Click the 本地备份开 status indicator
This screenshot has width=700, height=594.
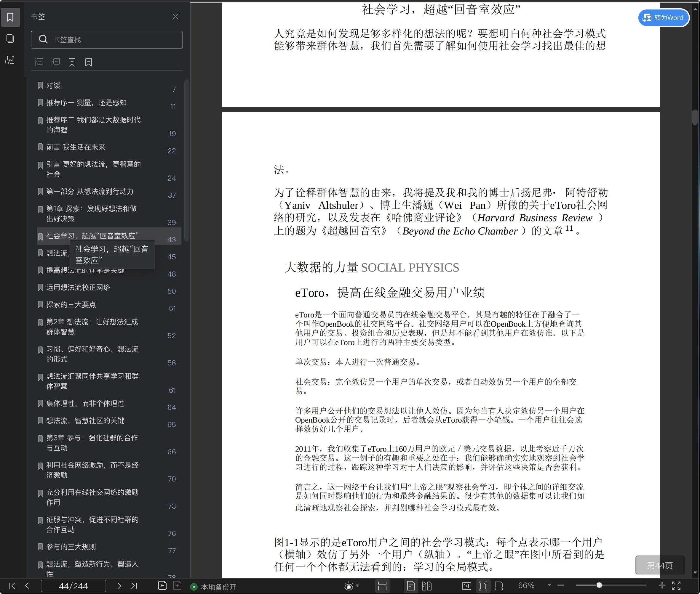click(214, 587)
